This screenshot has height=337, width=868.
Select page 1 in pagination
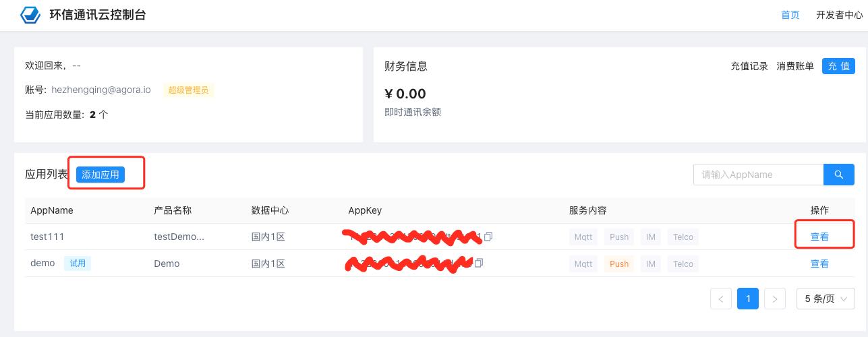(748, 299)
